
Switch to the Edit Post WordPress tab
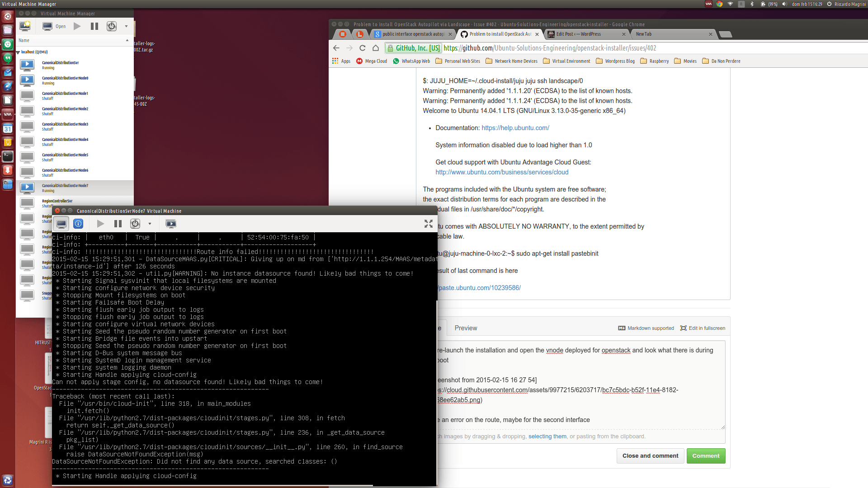(x=586, y=34)
